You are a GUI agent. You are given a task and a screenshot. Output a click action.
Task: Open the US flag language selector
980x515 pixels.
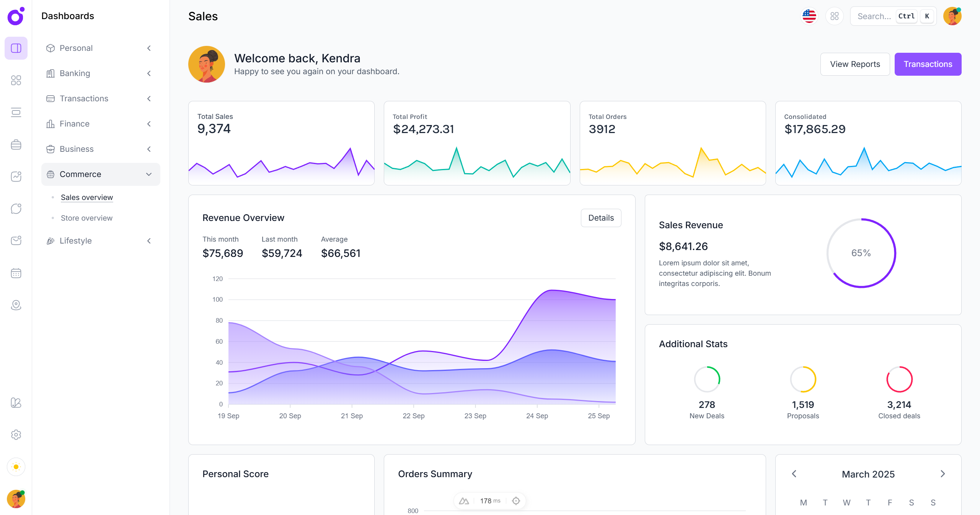click(x=809, y=16)
